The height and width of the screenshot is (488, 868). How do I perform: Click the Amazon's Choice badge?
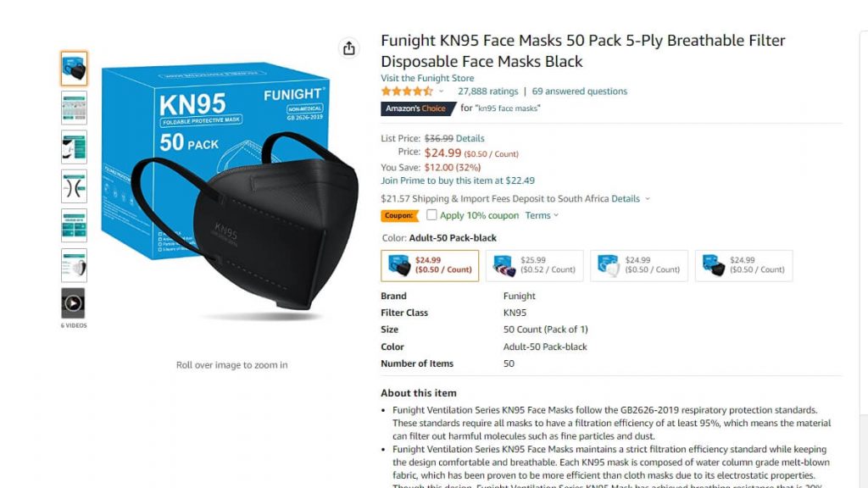[x=416, y=108]
